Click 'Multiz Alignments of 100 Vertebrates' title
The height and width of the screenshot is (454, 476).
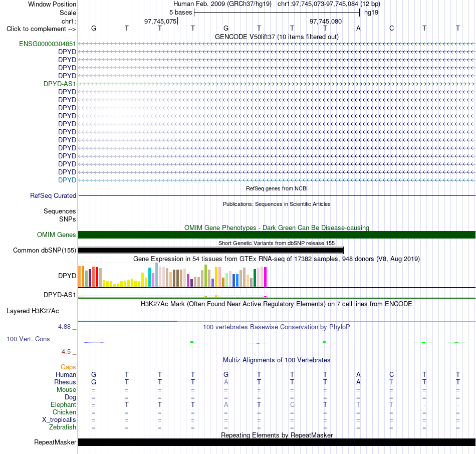pyautogui.click(x=277, y=360)
